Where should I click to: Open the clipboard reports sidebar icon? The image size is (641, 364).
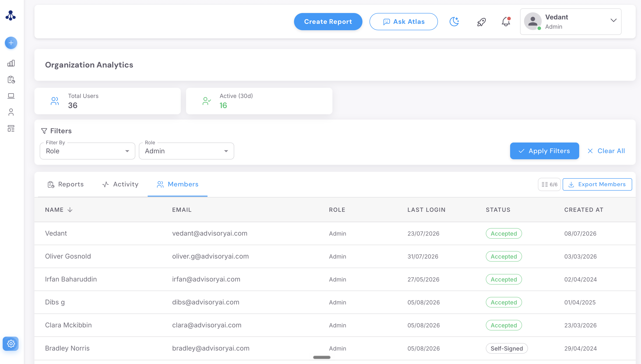[x=11, y=79]
